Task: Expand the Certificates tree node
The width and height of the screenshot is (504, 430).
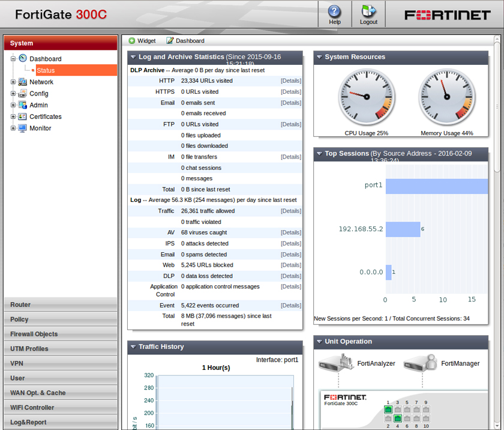Action: point(13,117)
